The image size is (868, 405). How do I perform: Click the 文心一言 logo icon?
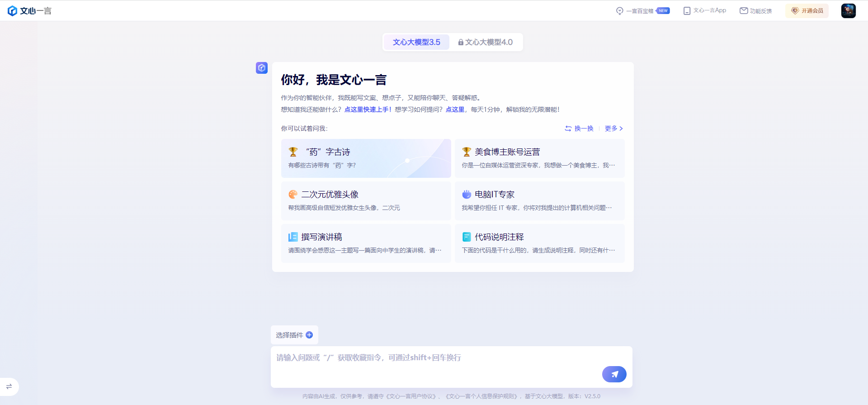point(13,11)
